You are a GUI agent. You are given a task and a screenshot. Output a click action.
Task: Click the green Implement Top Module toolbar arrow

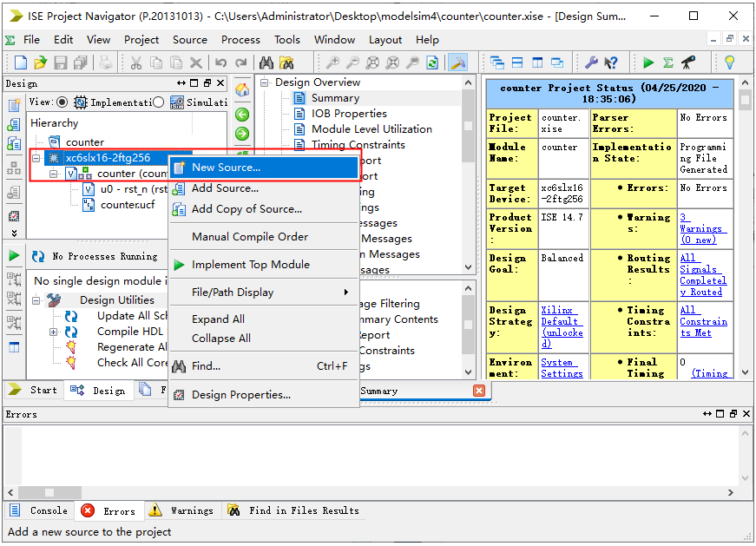coord(648,62)
